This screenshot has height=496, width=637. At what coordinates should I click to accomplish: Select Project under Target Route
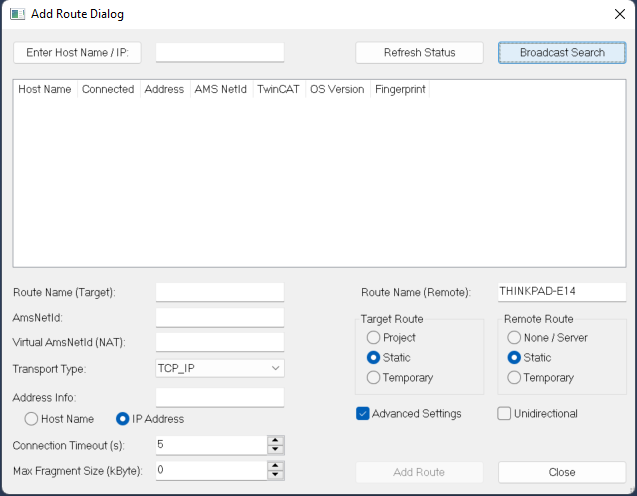pyautogui.click(x=373, y=338)
